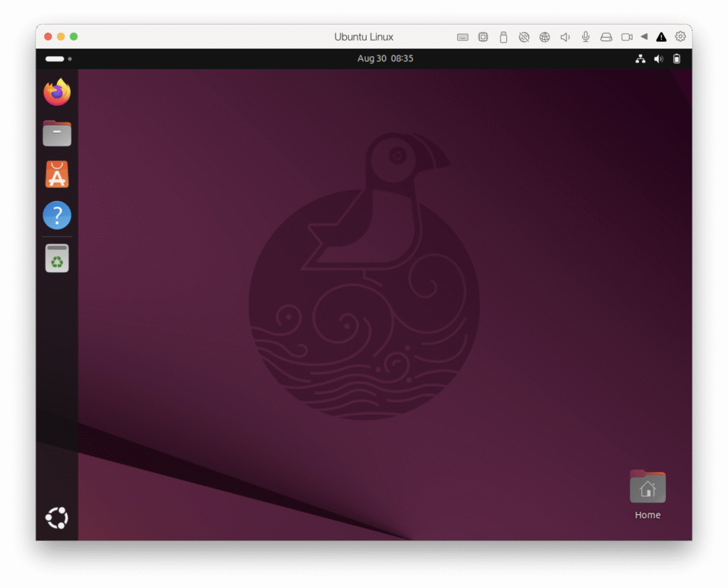Launch Firefox from the Ubuntu dock
This screenshot has height=588, width=728.
tap(57, 92)
